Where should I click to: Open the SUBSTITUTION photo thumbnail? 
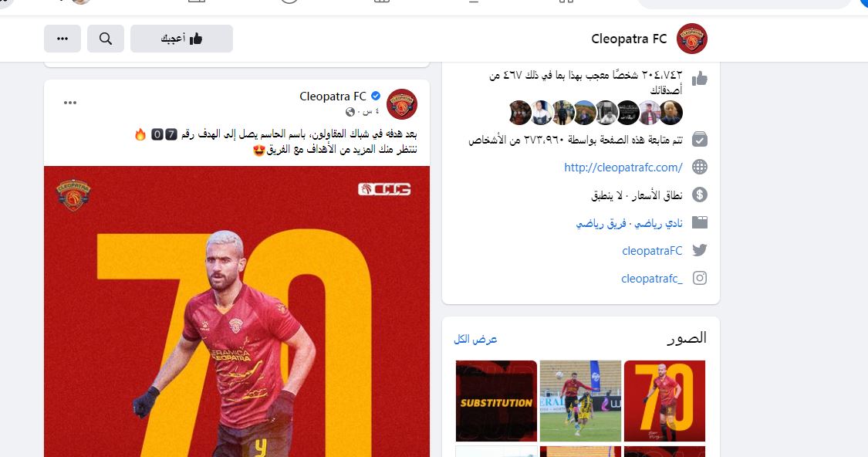click(x=496, y=401)
